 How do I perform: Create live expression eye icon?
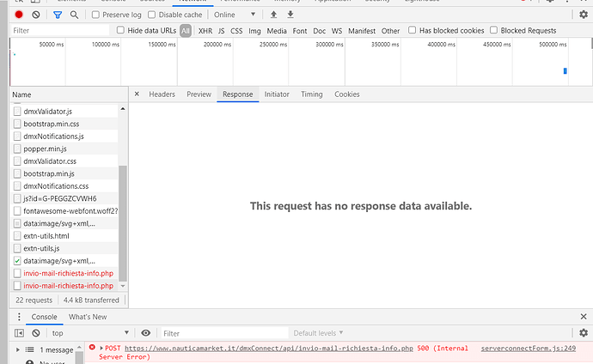click(x=145, y=333)
